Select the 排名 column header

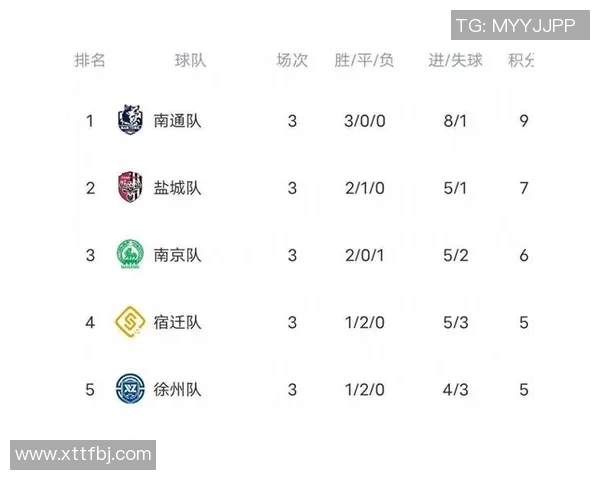tap(90, 60)
